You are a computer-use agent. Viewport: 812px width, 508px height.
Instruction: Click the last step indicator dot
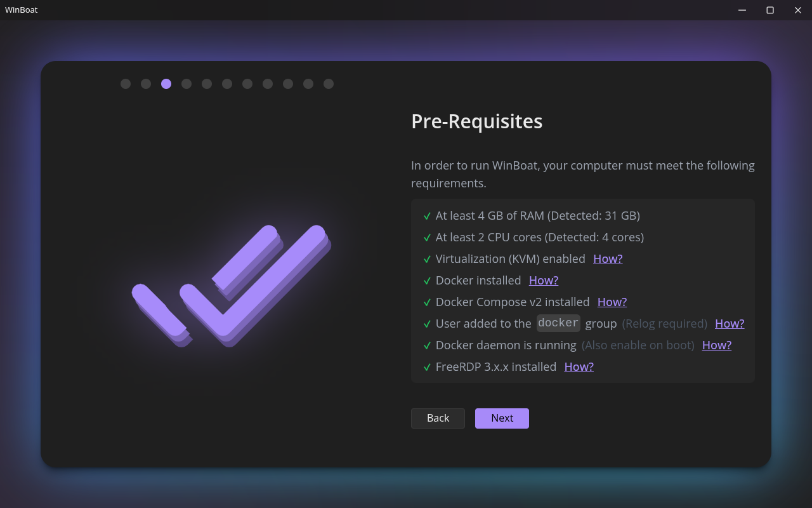(x=329, y=84)
